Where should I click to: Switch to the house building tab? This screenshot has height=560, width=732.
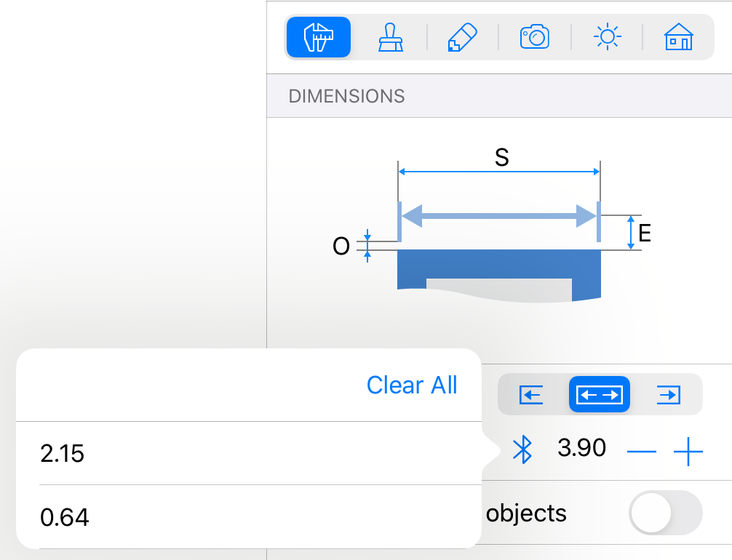click(678, 37)
